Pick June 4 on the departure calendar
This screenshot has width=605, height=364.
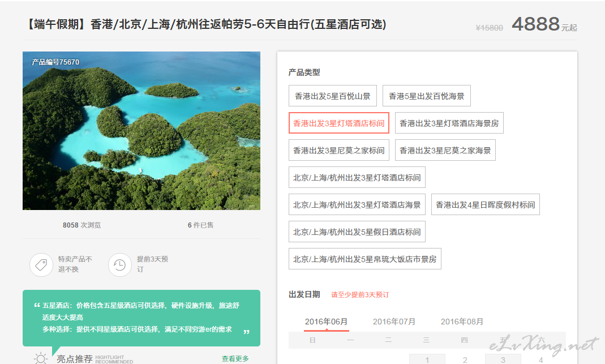(x=540, y=359)
